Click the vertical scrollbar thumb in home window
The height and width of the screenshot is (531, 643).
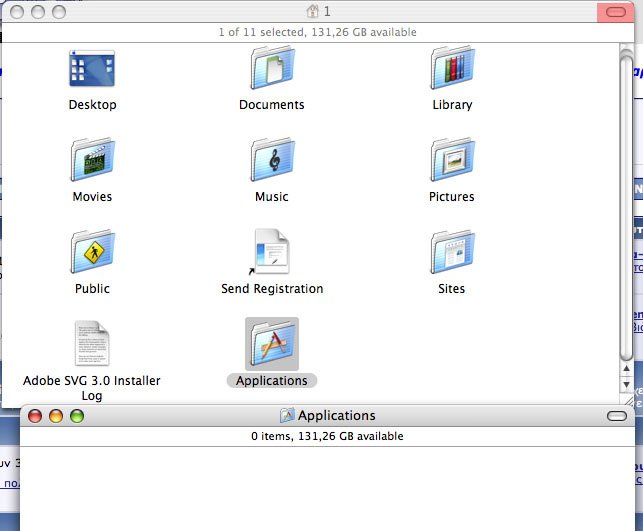click(x=626, y=208)
